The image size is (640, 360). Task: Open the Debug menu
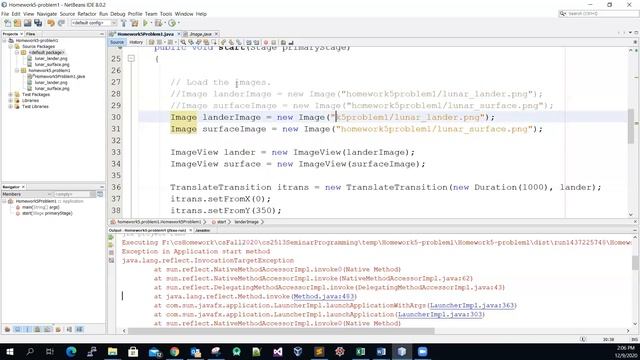(x=118, y=14)
